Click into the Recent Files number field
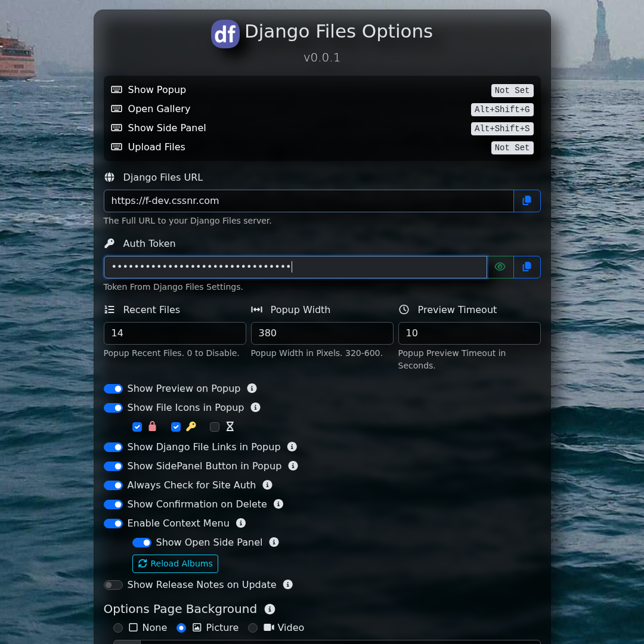This screenshot has width=644, height=644. coord(175,333)
